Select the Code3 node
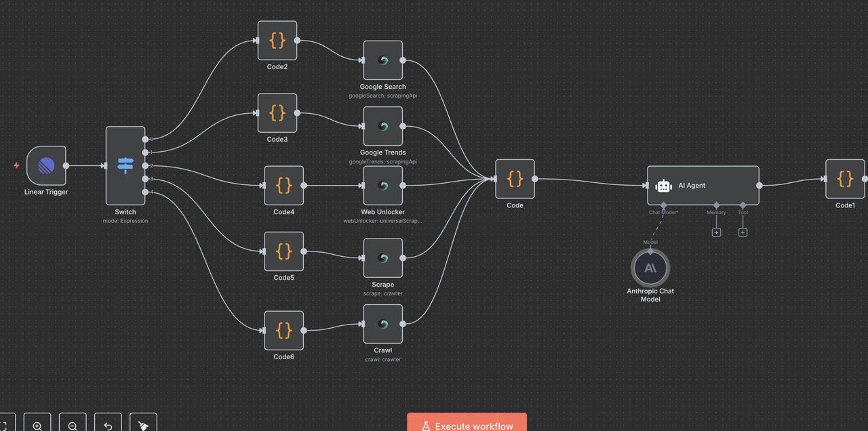The height and width of the screenshot is (431, 868). 277,113
